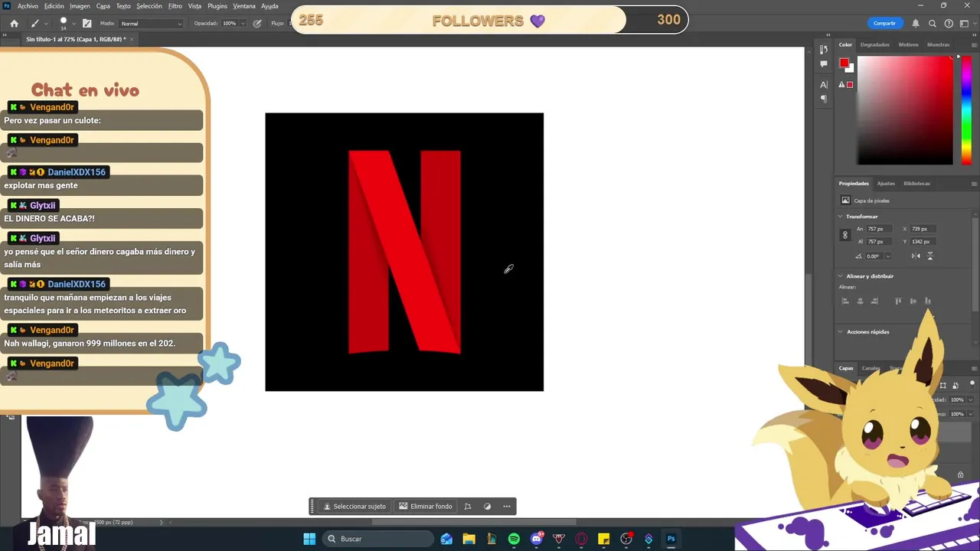Select the Sin título-1 document tab

click(76, 39)
